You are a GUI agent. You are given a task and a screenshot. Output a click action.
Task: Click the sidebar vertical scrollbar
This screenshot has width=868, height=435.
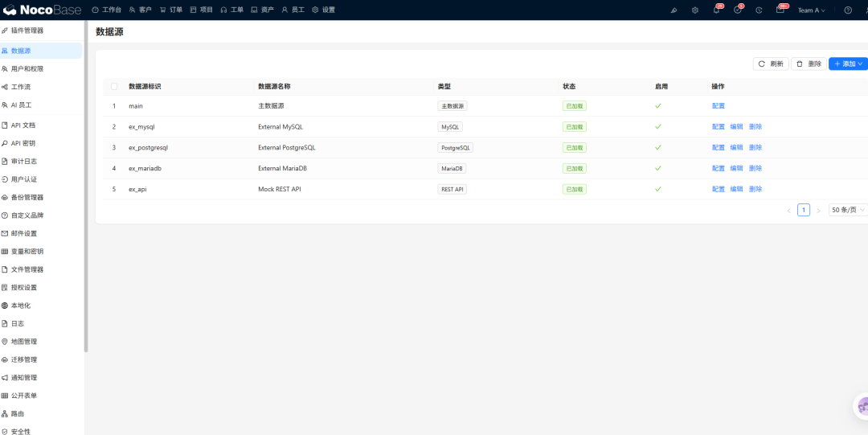coord(86,187)
